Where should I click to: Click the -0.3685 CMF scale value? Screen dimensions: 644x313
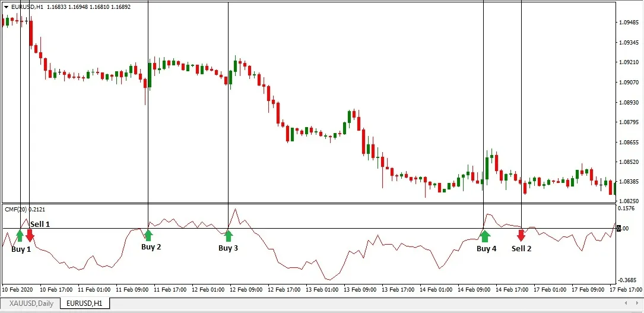(627, 280)
